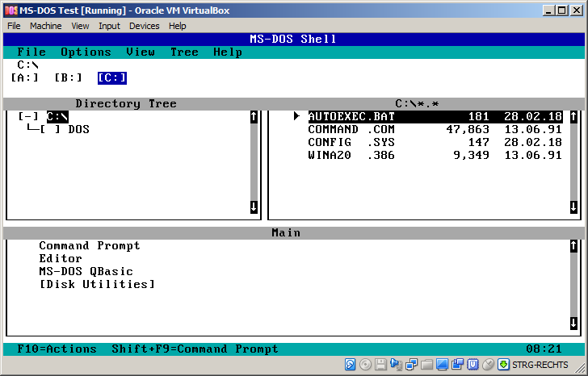This screenshot has width=588, height=376.
Task: Click the mouse integration status icon
Action: (x=488, y=364)
